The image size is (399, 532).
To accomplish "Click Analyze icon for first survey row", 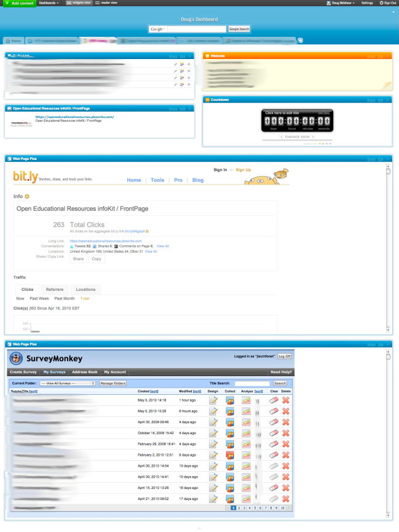I will point(246,400).
